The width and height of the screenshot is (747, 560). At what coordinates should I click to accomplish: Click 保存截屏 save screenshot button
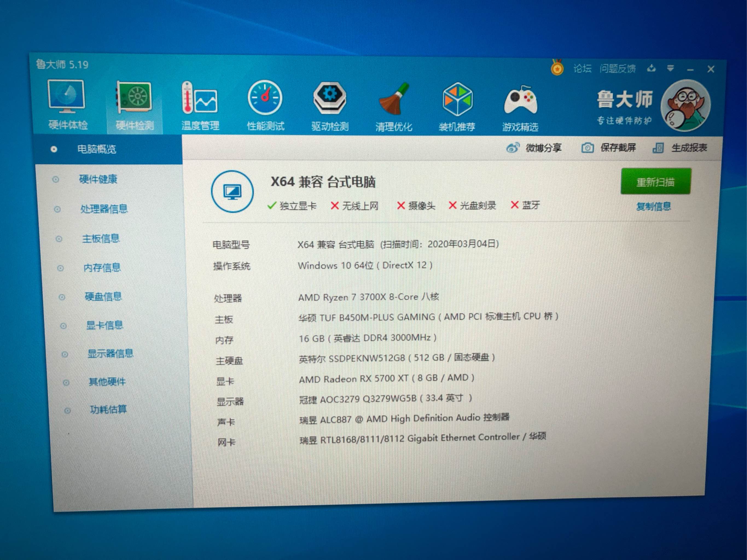[609, 148]
